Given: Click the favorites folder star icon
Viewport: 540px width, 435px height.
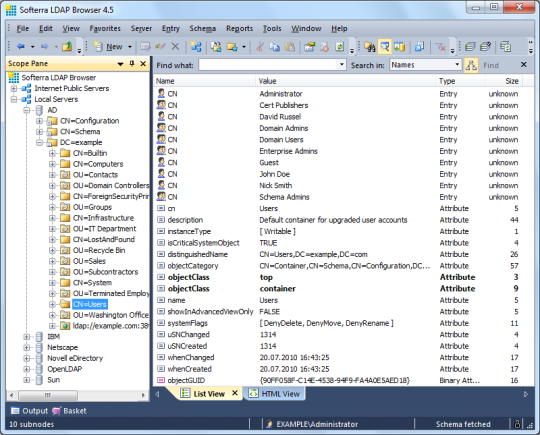Looking at the screenshot, I should tap(232, 46).
